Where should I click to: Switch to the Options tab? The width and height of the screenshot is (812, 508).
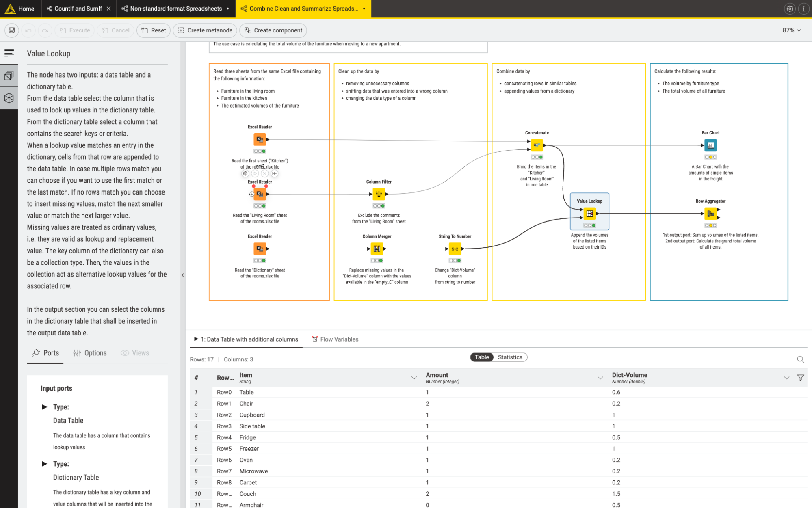90,353
